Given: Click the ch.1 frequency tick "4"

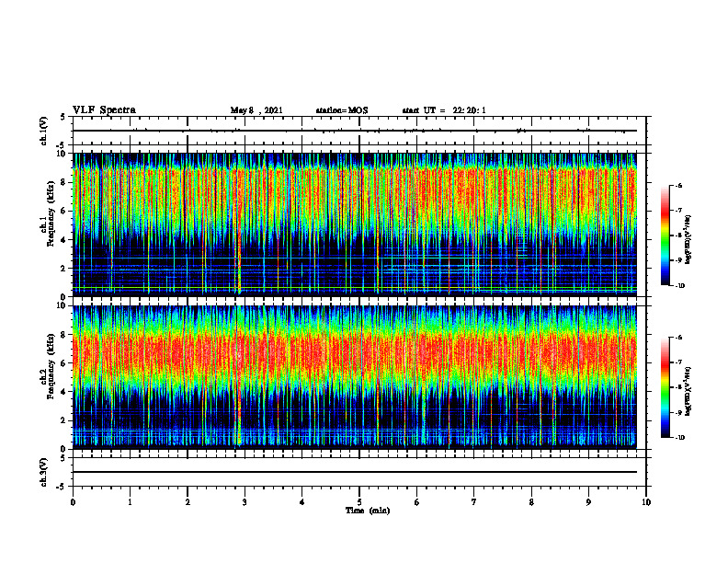Looking at the screenshot, I should 64,240.
